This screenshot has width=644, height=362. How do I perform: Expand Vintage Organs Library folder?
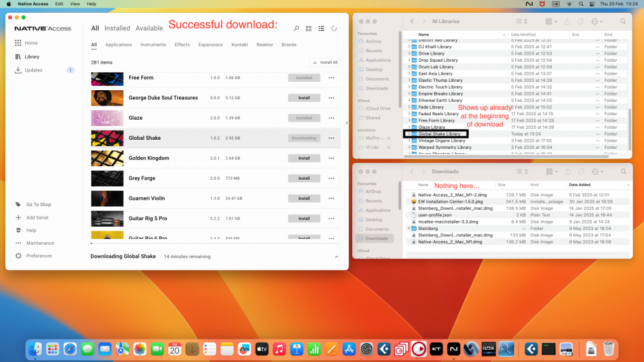coord(409,140)
